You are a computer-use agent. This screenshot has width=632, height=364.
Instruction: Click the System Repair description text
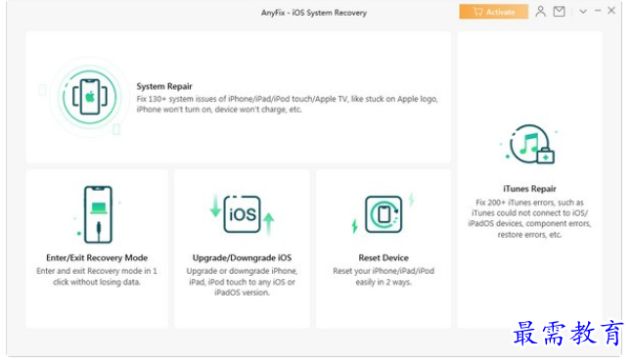tap(287, 104)
